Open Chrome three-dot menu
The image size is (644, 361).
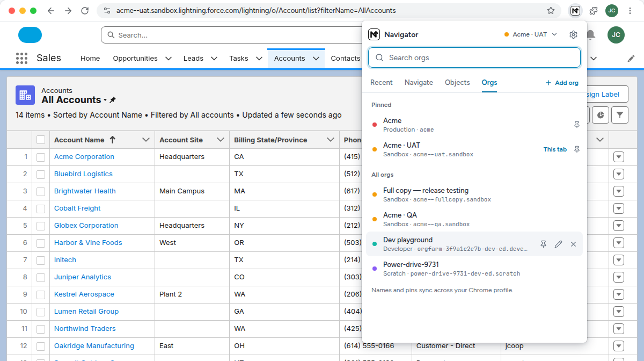pyautogui.click(x=630, y=11)
